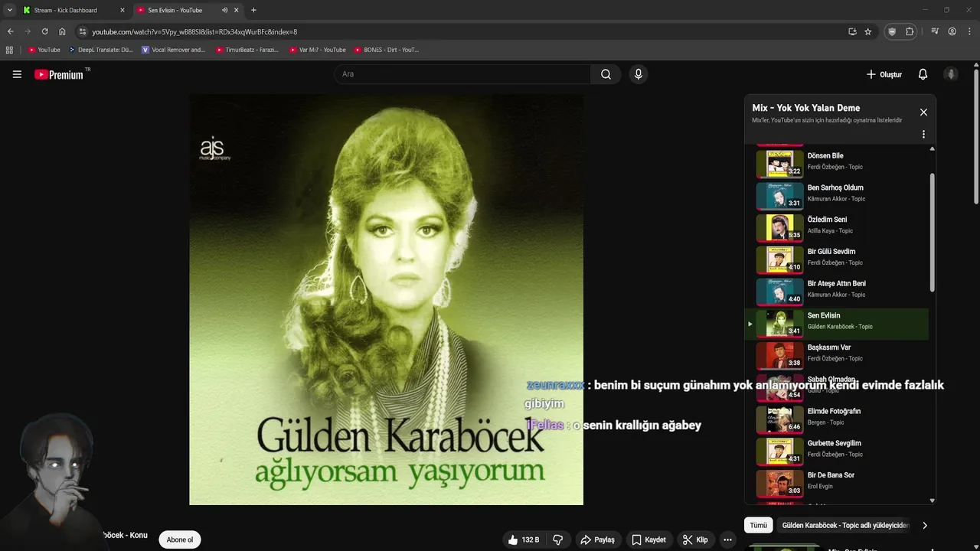This screenshot has width=980, height=551.
Task: Play Bir De Bana Sor by Erol Evgin
Action: [x=837, y=484]
